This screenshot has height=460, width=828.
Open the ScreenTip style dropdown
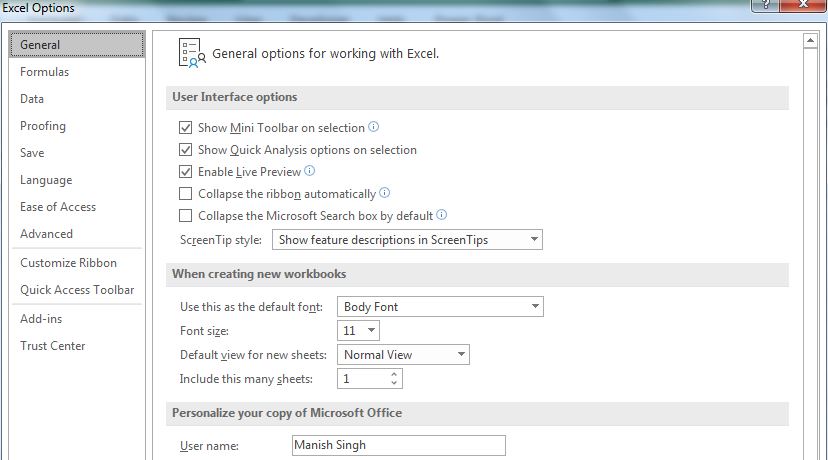407,239
